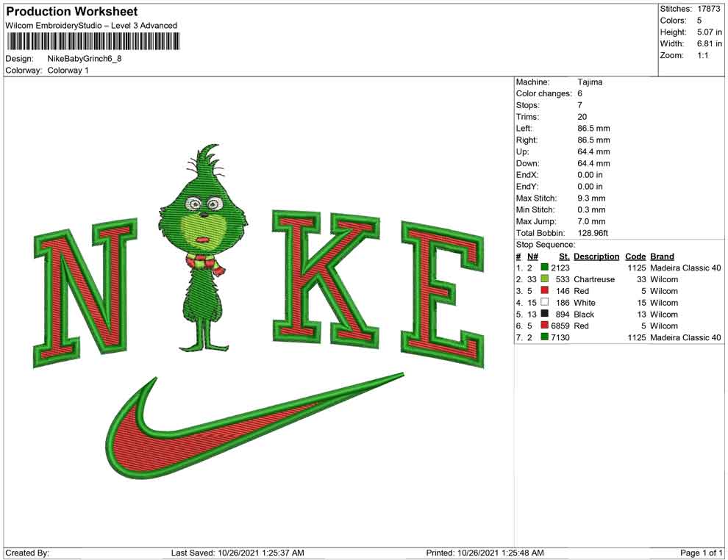Click the green swatch for thread 7130
Image resolution: width=728 pixels, height=560 pixels.
545,337
